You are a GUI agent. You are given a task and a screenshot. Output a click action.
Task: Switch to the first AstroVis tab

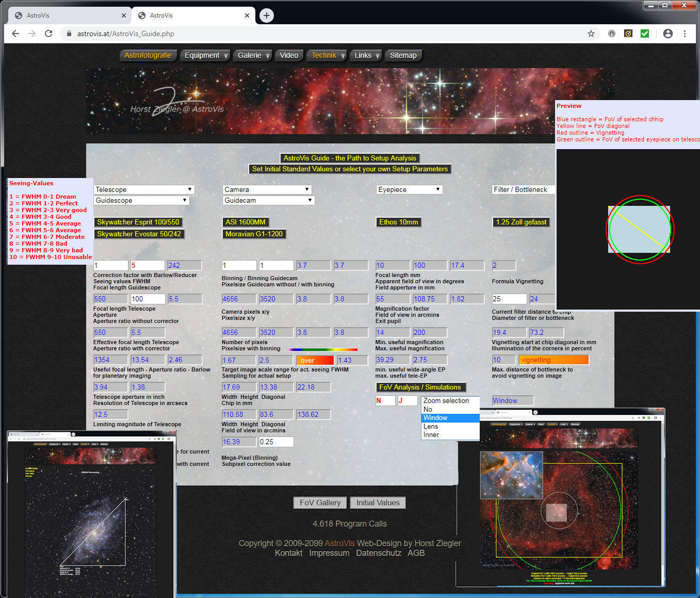(x=70, y=15)
